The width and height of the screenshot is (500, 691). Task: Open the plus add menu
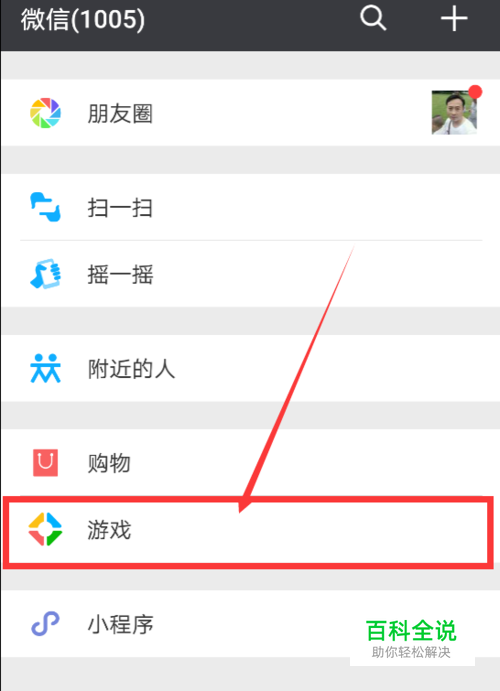[x=454, y=19]
